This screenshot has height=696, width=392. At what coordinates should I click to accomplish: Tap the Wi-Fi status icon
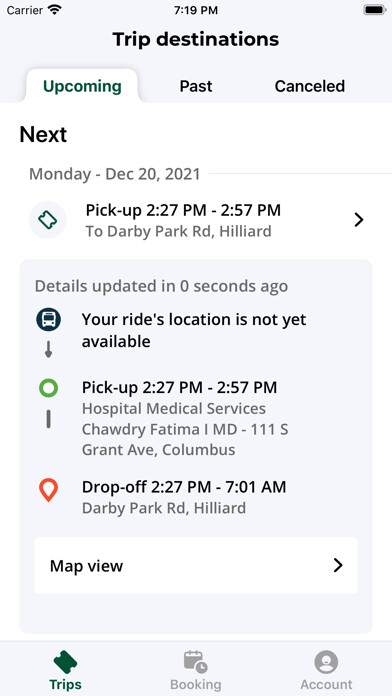click(x=54, y=10)
